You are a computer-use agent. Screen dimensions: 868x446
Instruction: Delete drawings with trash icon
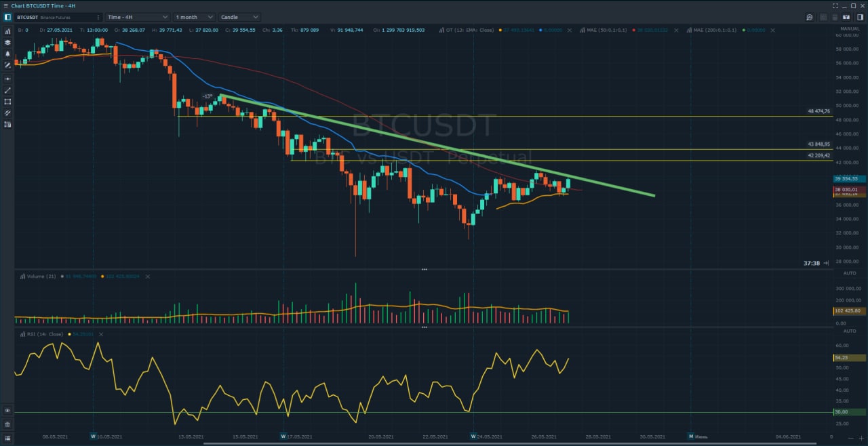[x=7, y=424]
